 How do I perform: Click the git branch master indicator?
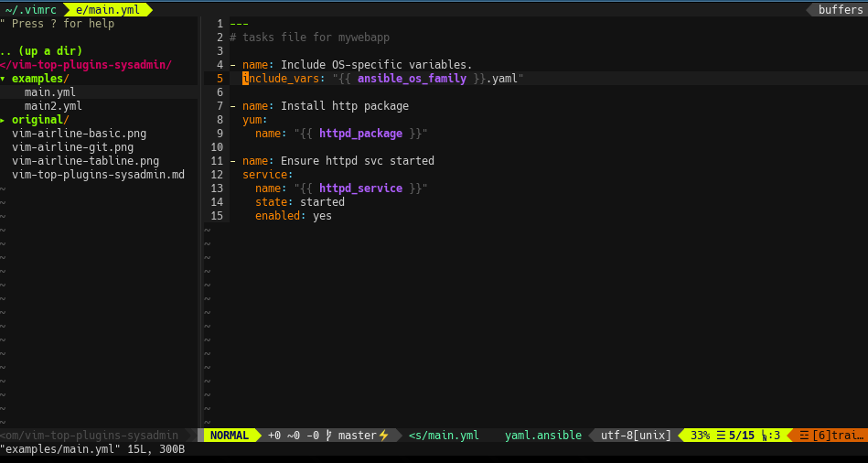click(357, 436)
